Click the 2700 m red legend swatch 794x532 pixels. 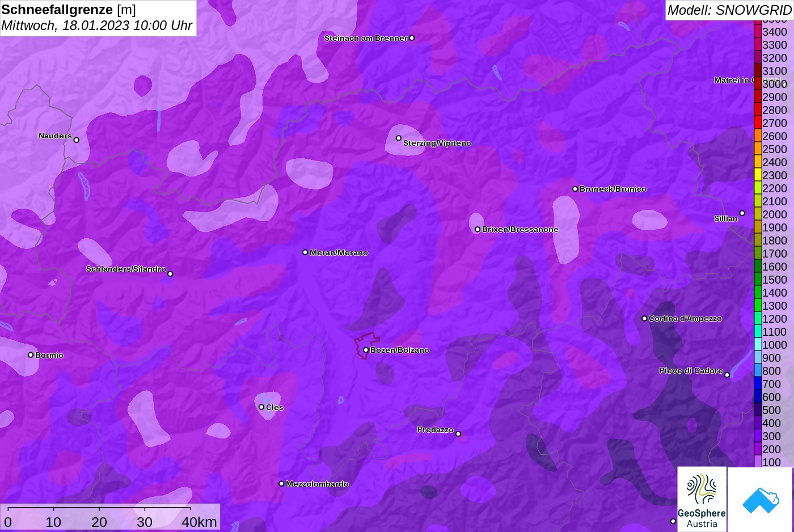click(758, 123)
